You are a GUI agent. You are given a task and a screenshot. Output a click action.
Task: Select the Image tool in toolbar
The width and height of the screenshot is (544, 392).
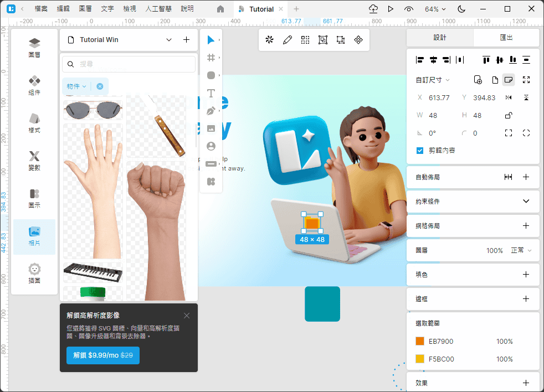[x=211, y=128]
